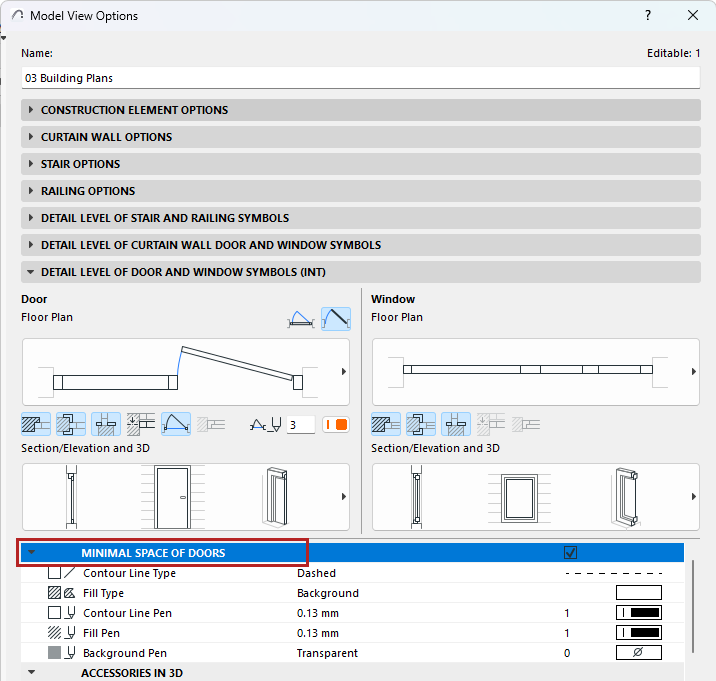
Task: Select the Transparent background pen value
Action: click(x=327, y=654)
